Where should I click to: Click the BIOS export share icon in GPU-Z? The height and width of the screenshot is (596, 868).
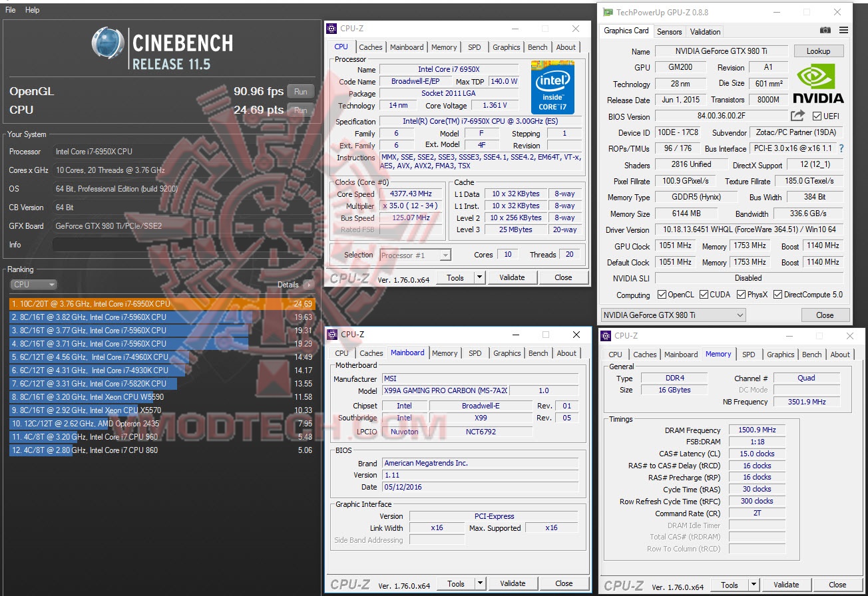point(798,116)
